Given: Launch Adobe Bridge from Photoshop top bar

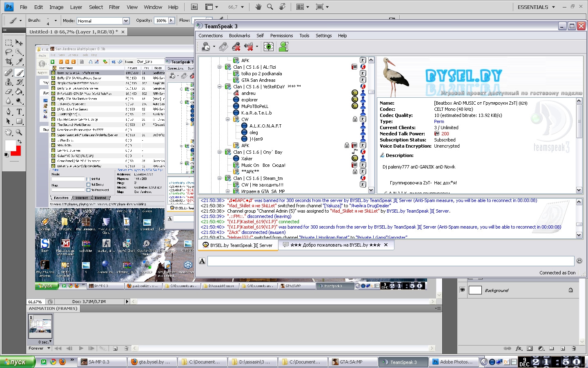Looking at the screenshot, I should click(194, 7).
